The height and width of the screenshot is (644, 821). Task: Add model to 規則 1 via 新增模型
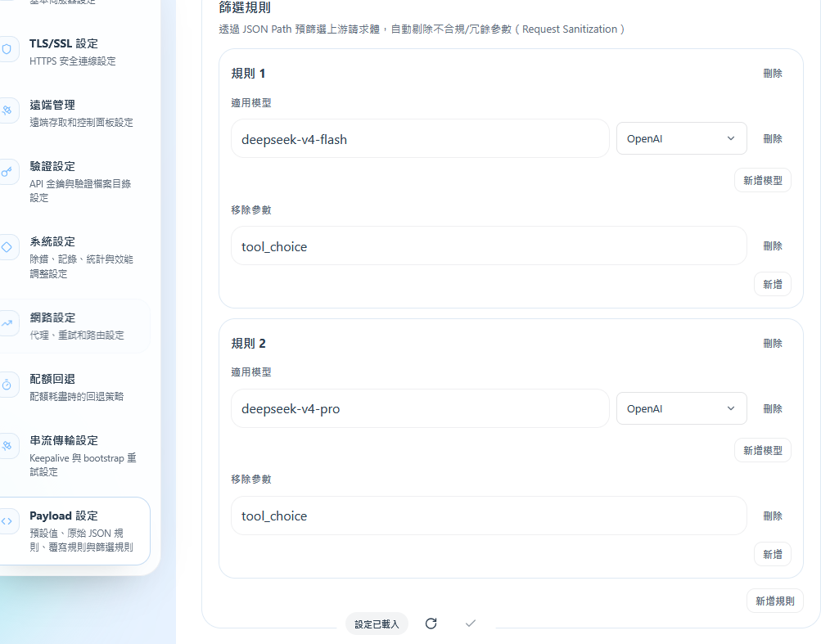(762, 181)
